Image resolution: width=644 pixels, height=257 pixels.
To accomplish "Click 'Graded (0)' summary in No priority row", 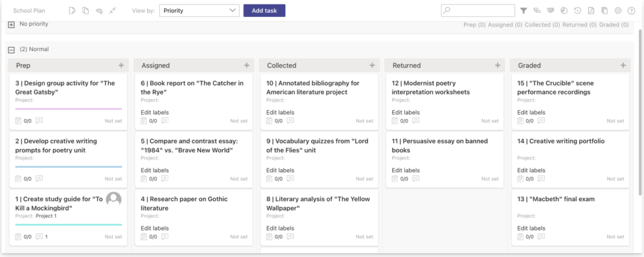I will (614, 25).
